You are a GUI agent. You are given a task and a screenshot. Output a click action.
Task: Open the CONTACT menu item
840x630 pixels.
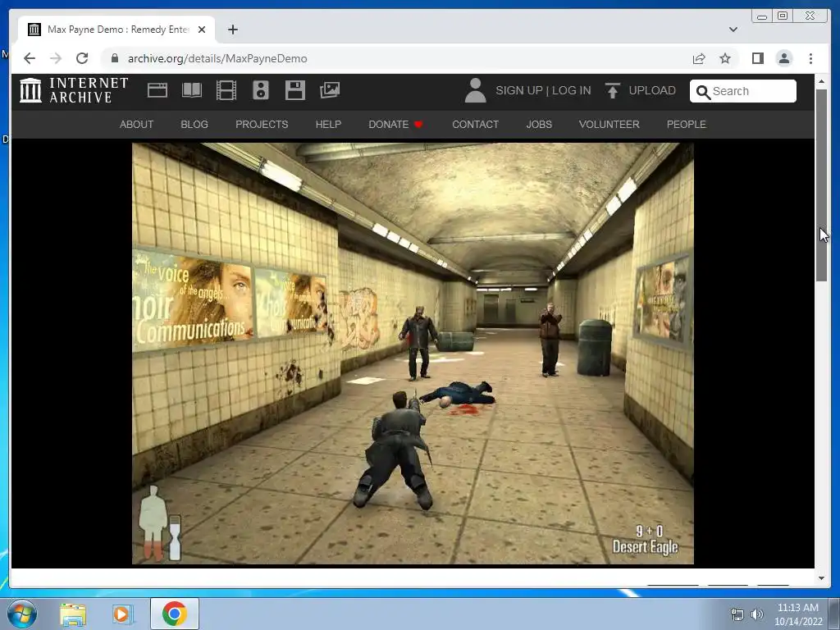pos(475,125)
